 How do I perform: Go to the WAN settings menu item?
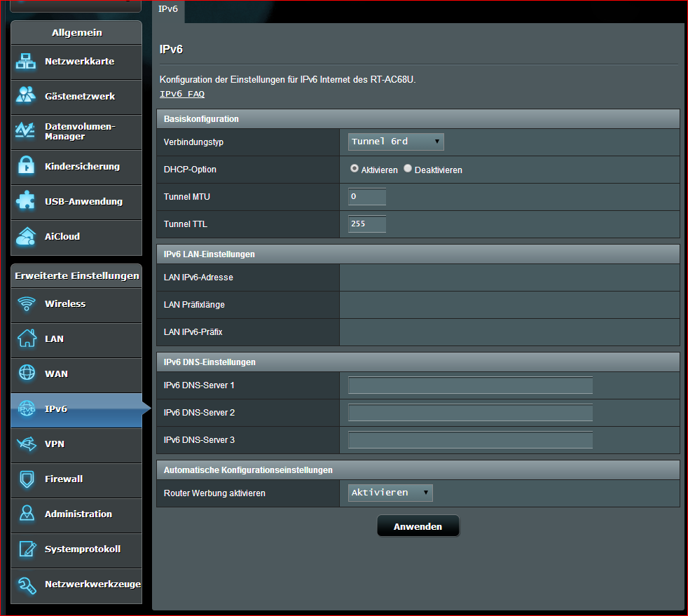[56, 374]
